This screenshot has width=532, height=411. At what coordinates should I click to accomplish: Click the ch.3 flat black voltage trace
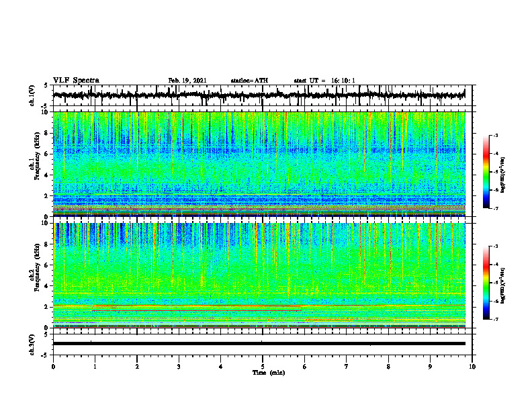(x=259, y=344)
